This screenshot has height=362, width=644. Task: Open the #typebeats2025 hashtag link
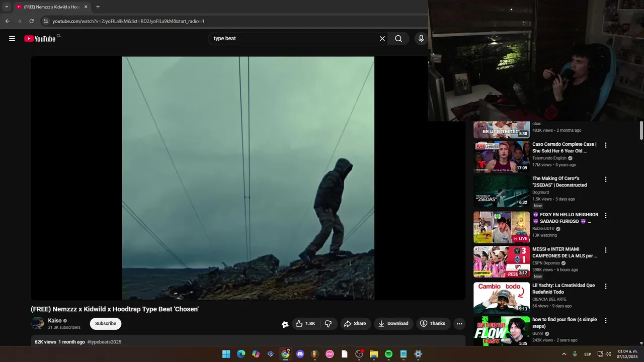pos(104,342)
